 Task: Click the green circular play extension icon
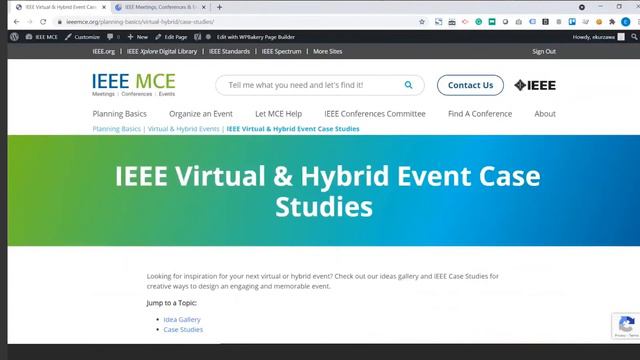coord(478,22)
